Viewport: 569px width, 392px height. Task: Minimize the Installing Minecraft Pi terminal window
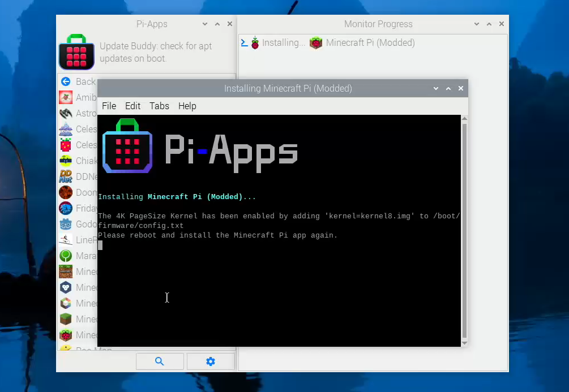[x=436, y=88]
